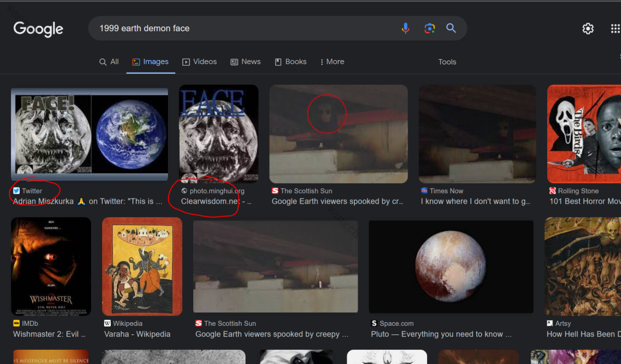Click the Space.com favicon
Viewport: 621px width, 364px height.
[374, 323]
